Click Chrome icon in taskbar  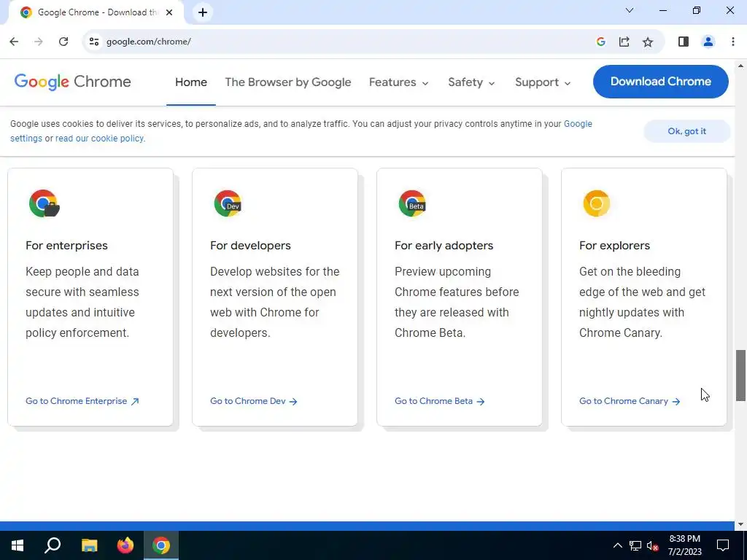[161, 545]
